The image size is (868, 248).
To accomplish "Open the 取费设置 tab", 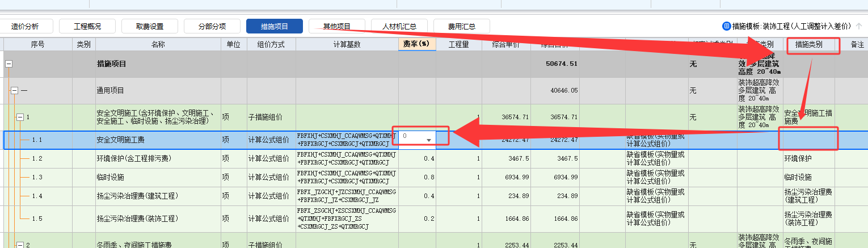I will (x=150, y=26).
